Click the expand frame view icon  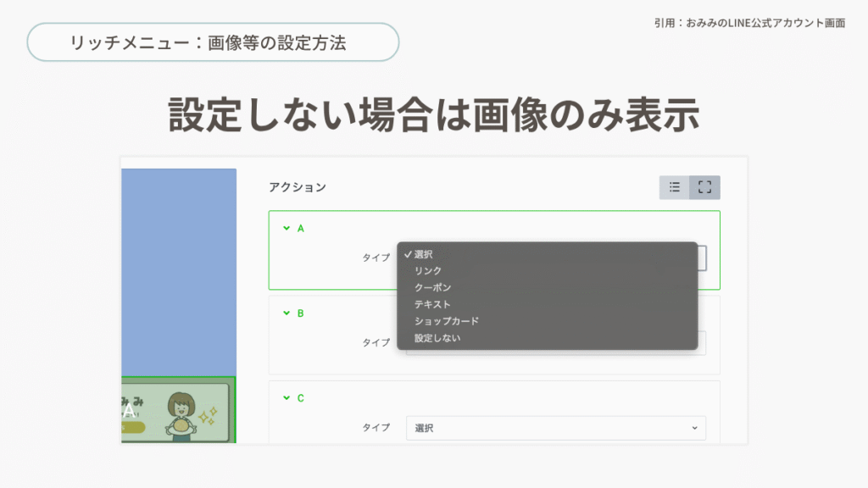click(704, 187)
